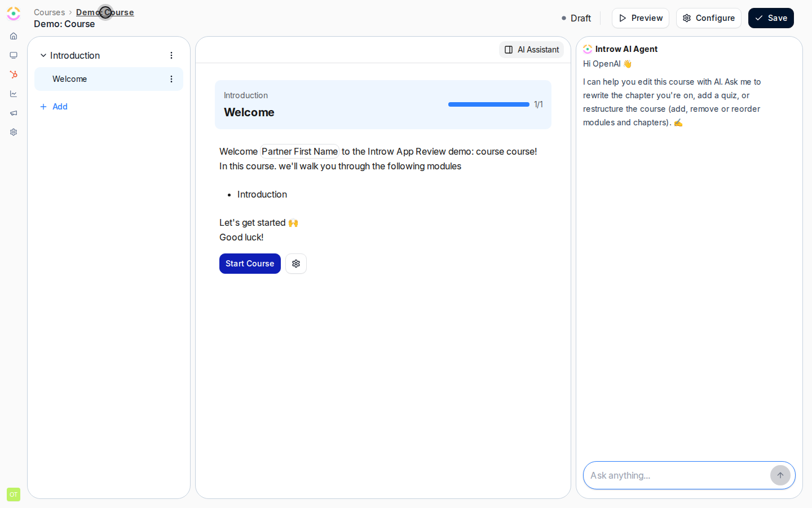Click the "Let's get started" line
812x508 pixels.
259,222
